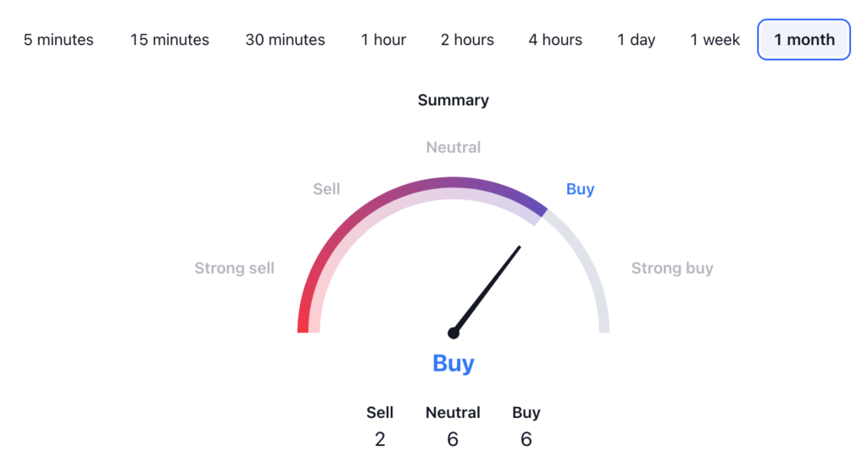The height and width of the screenshot is (469, 868).
Task: Click the gray Sell label beside the gauge arc
Action: 326,189
